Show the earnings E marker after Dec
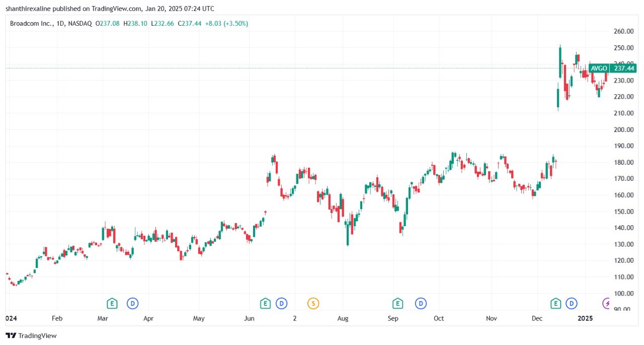This screenshot has height=345, width=644. coord(555,303)
